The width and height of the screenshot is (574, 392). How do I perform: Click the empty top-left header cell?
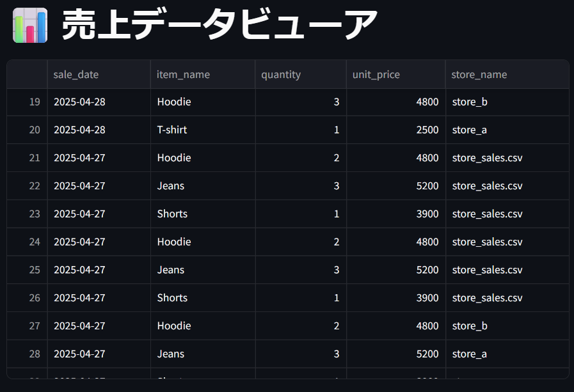coord(27,74)
